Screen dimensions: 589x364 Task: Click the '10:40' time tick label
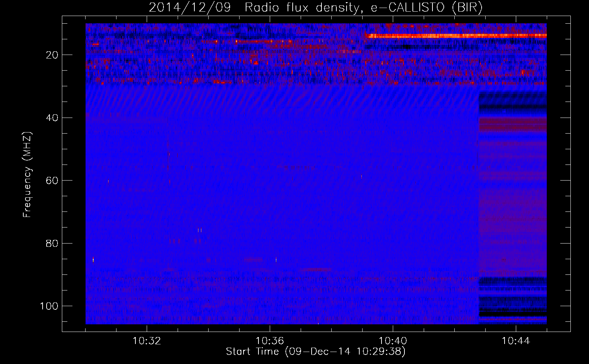pyautogui.click(x=393, y=341)
